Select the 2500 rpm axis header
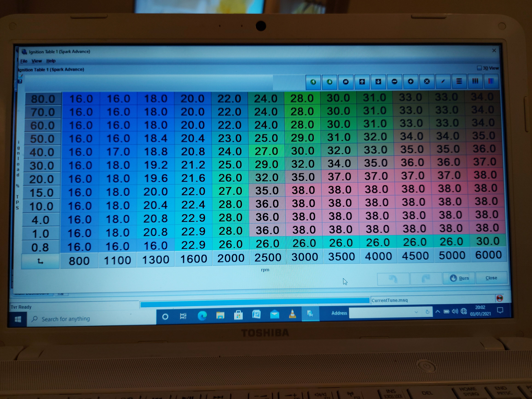 (x=268, y=258)
